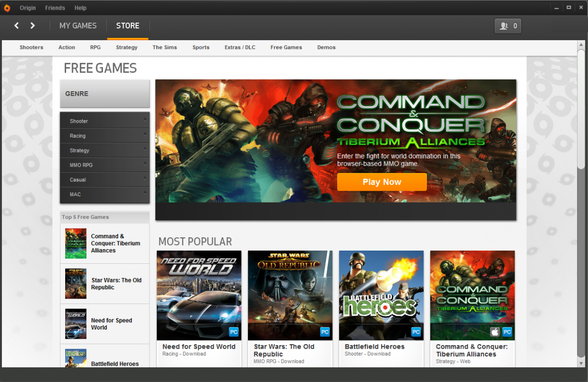Screen dimensions: 588x382
Task: Open Star Wars thumbnail in Top 5
Action: point(75,283)
